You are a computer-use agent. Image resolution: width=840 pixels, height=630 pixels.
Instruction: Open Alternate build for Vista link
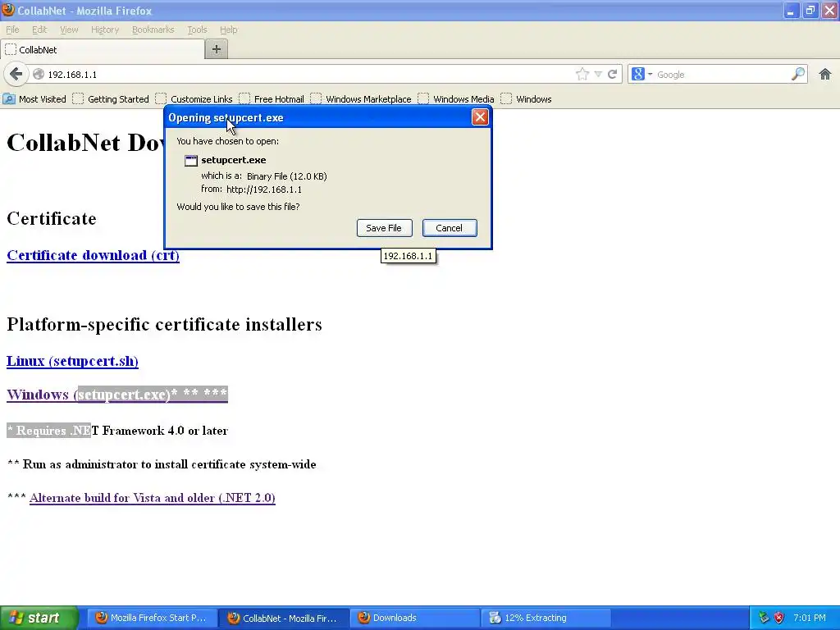tap(152, 498)
